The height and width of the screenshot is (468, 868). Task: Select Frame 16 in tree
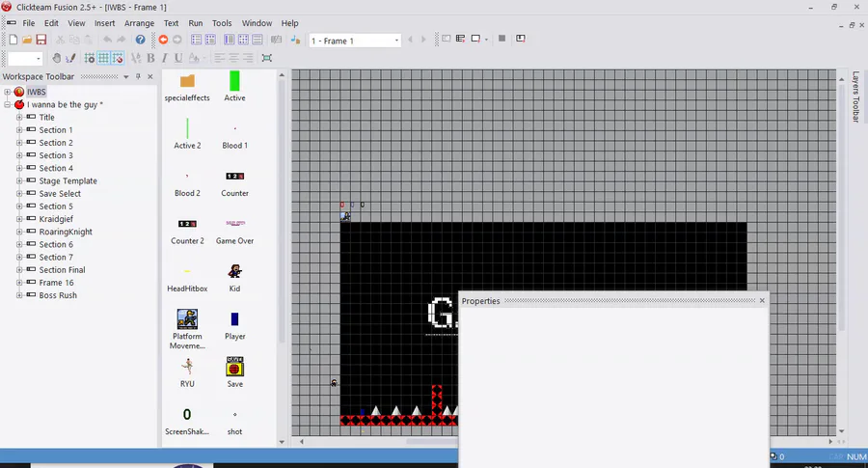pos(56,283)
